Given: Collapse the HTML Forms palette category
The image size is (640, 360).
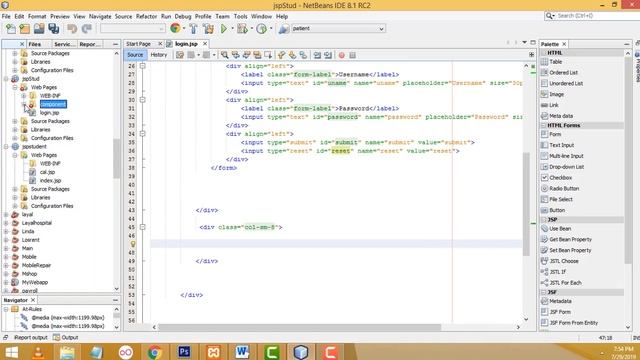Looking at the screenshot, I should [x=544, y=126].
